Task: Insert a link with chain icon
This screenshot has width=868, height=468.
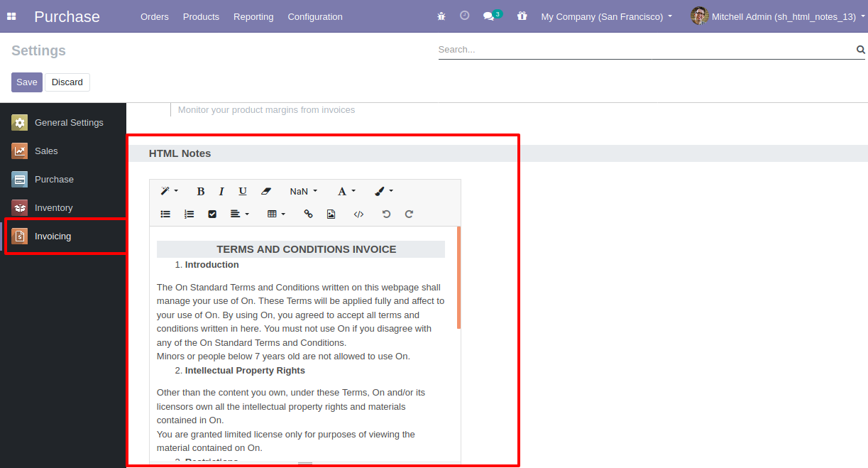Action: [x=308, y=214]
